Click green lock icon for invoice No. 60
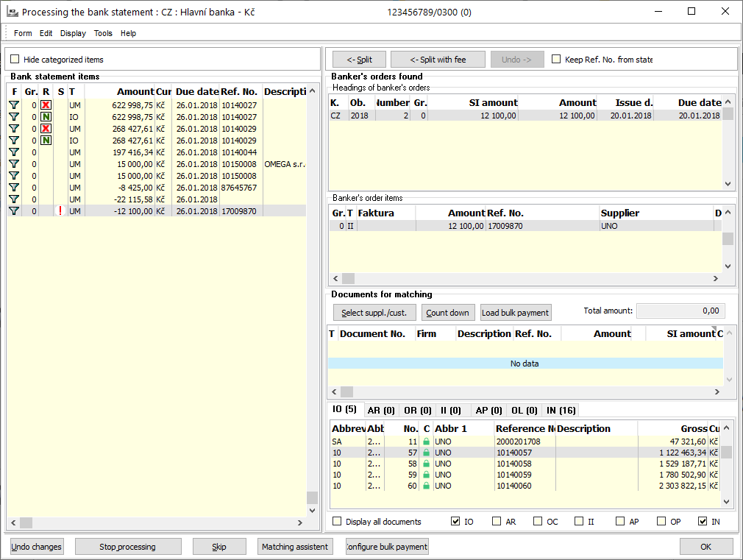 427,486
